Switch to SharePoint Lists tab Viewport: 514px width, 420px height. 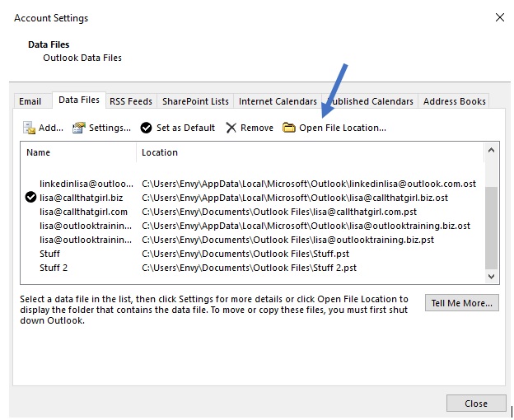(x=195, y=101)
